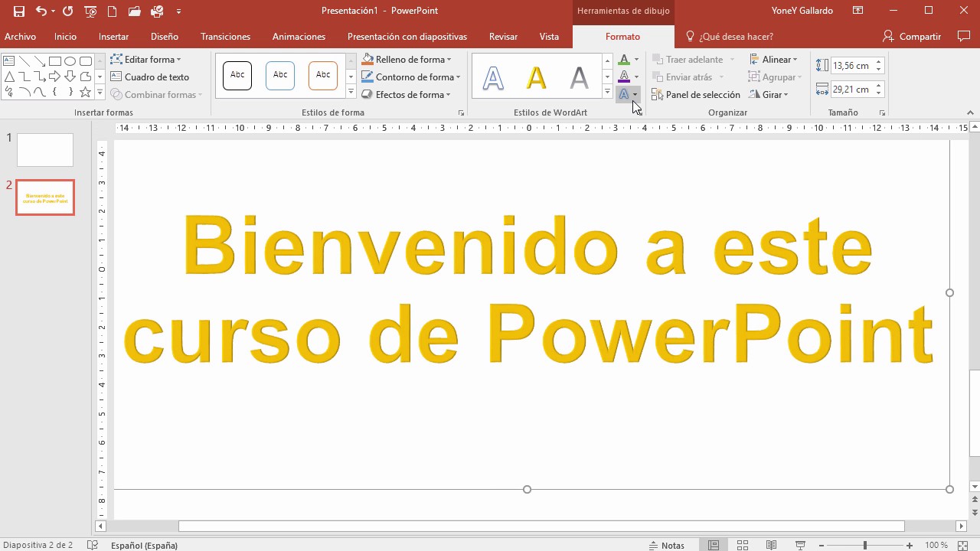980x551 pixels.
Task: Switch to the Diseño tab
Action: coord(165,37)
